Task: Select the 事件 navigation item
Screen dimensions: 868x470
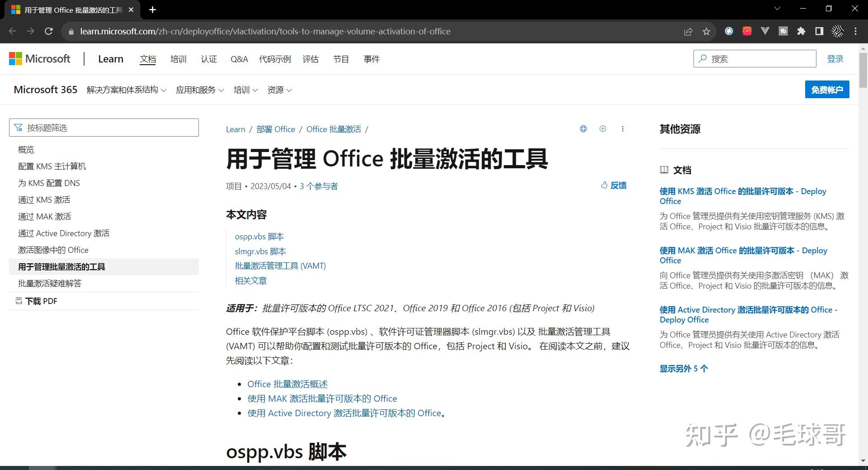Action: pos(372,59)
